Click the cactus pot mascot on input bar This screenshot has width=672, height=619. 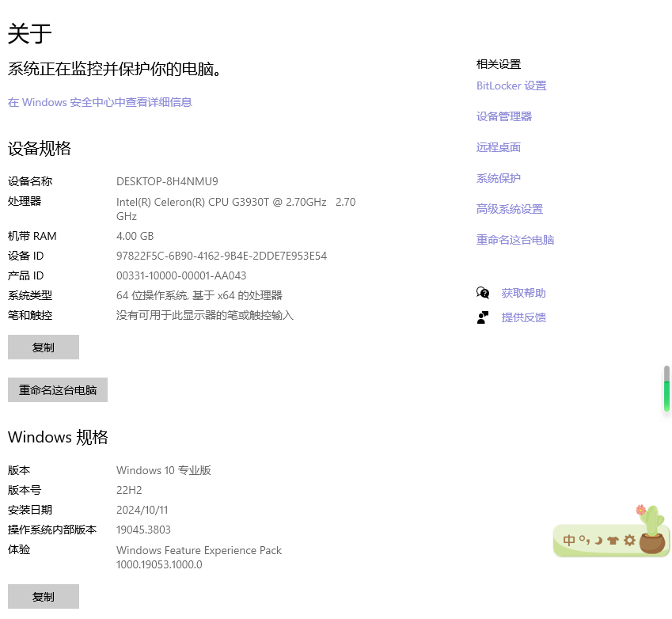pos(652,530)
